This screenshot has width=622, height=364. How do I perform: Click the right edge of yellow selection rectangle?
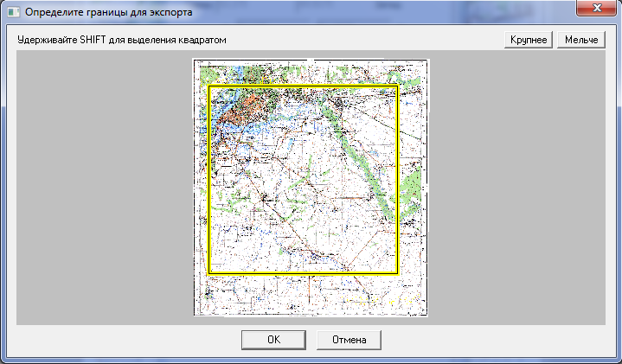397,180
